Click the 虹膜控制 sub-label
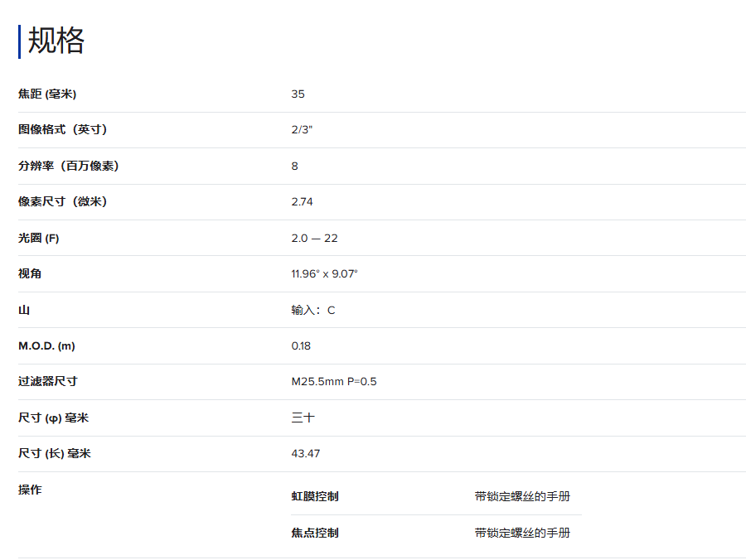Image resolution: width=746 pixels, height=560 pixels. click(x=315, y=497)
